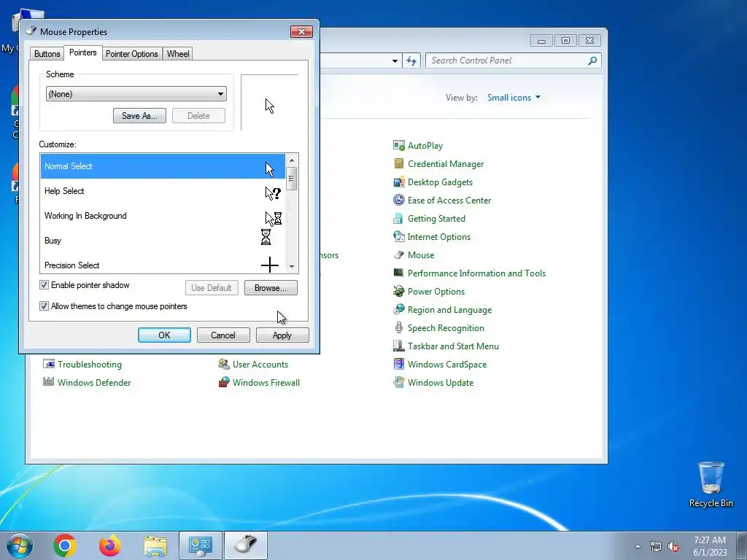Click the Windows Firewall icon
Viewport: 747px width, 560px height.
point(223,382)
